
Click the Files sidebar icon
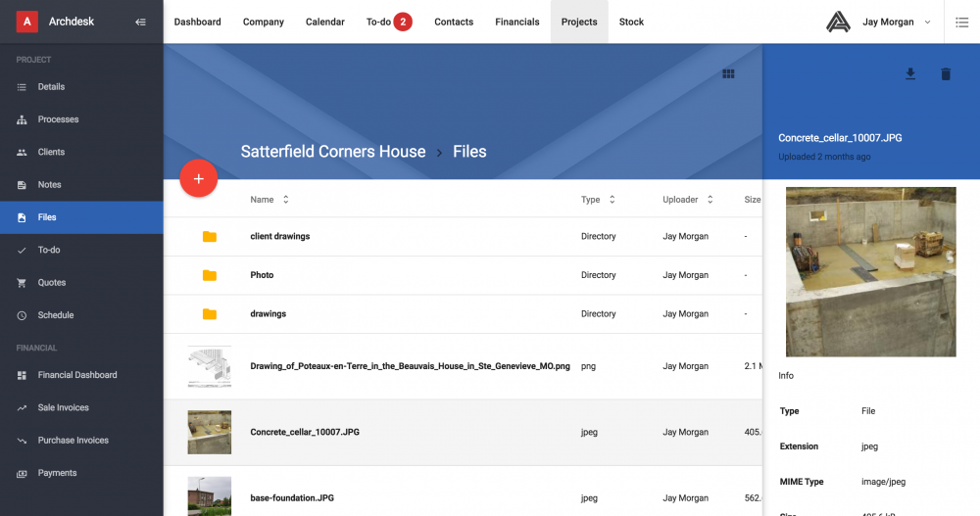(22, 217)
